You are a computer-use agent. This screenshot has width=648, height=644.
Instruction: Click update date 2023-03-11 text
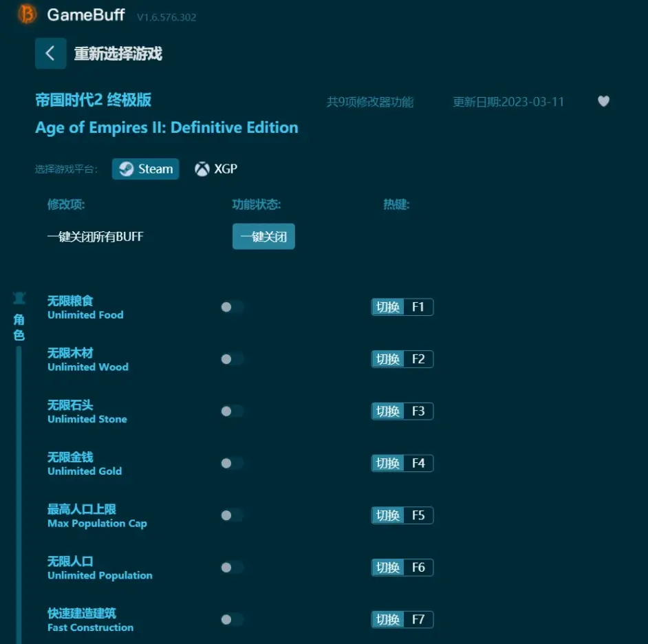508,102
